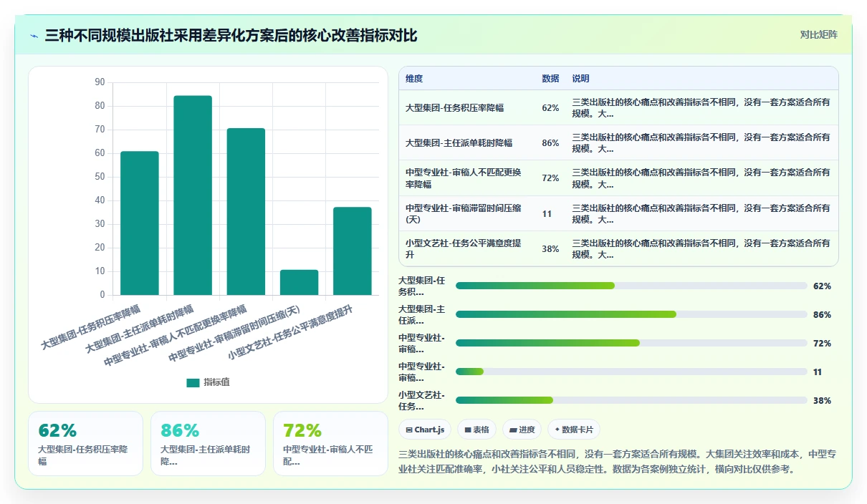Image resolution: width=867 pixels, height=504 pixels.
Task: Click the 38% progress bar
Action: click(631, 400)
